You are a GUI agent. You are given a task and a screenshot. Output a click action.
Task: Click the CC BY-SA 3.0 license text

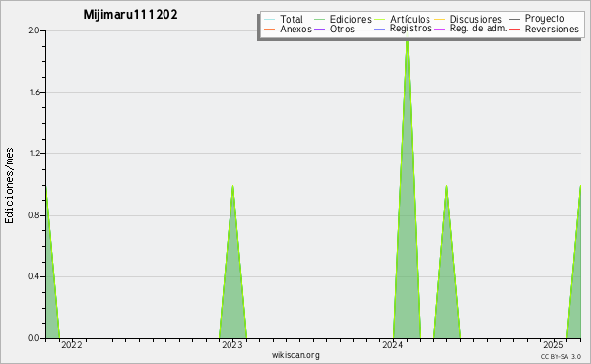tap(560, 356)
